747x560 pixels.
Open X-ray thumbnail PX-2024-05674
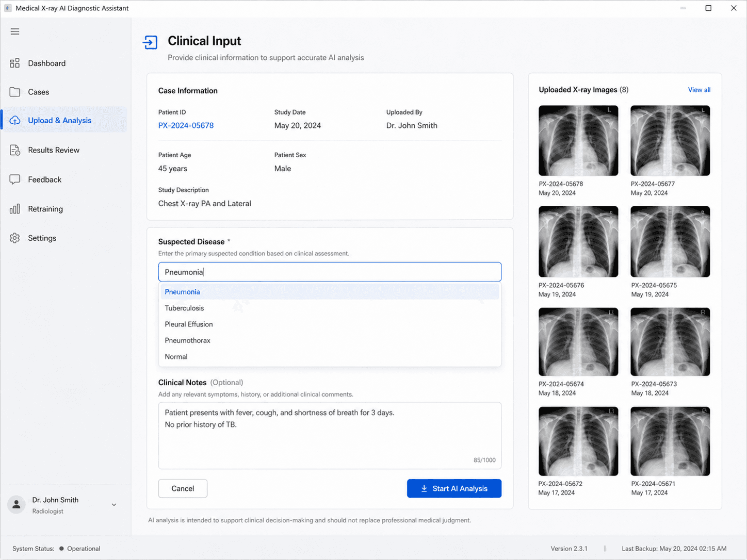pos(578,342)
